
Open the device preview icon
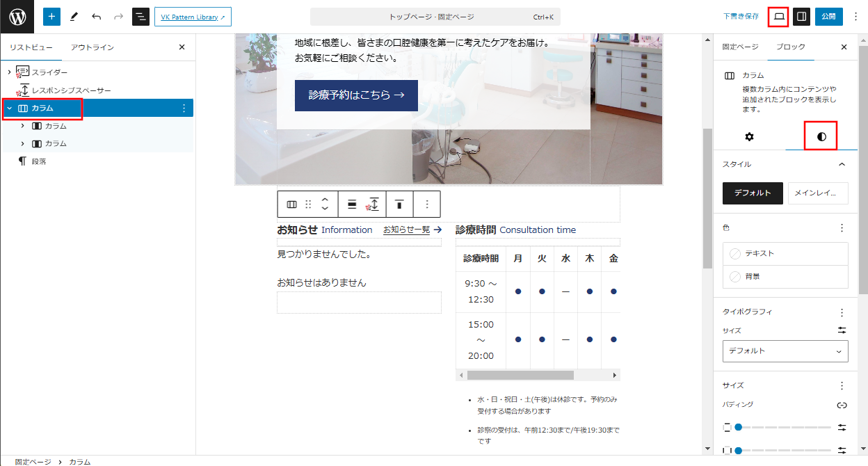pyautogui.click(x=778, y=17)
